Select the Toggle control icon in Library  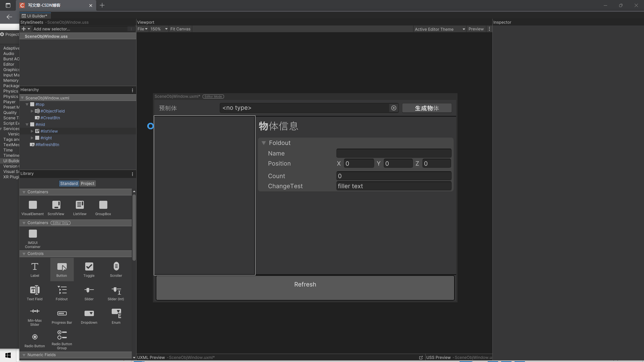click(x=89, y=267)
